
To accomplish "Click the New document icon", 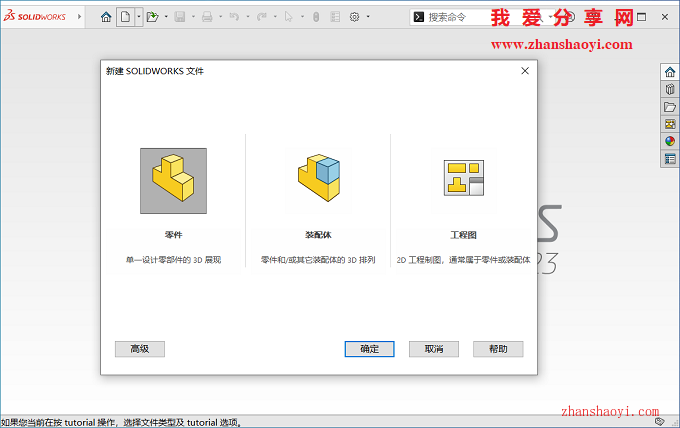I will click(125, 17).
